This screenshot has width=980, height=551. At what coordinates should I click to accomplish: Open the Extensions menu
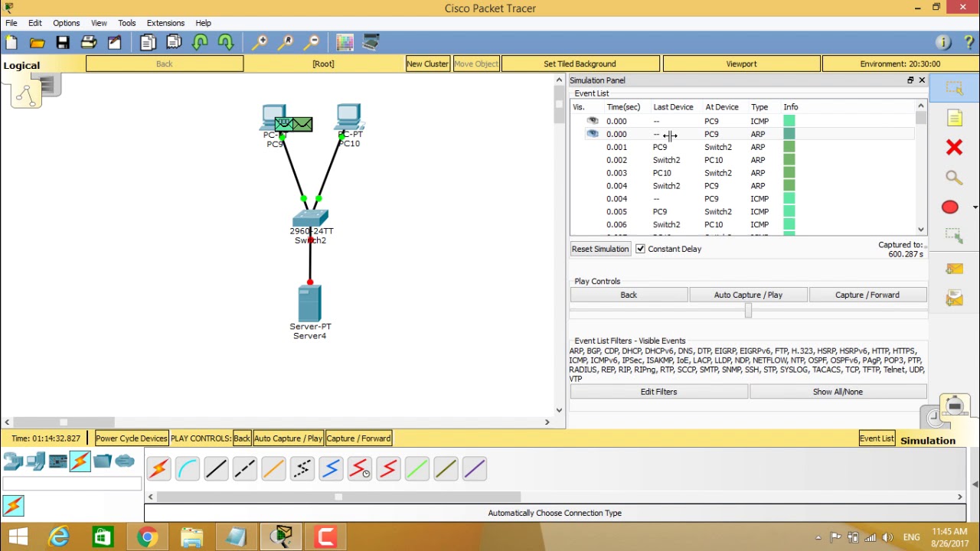point(165,23)
